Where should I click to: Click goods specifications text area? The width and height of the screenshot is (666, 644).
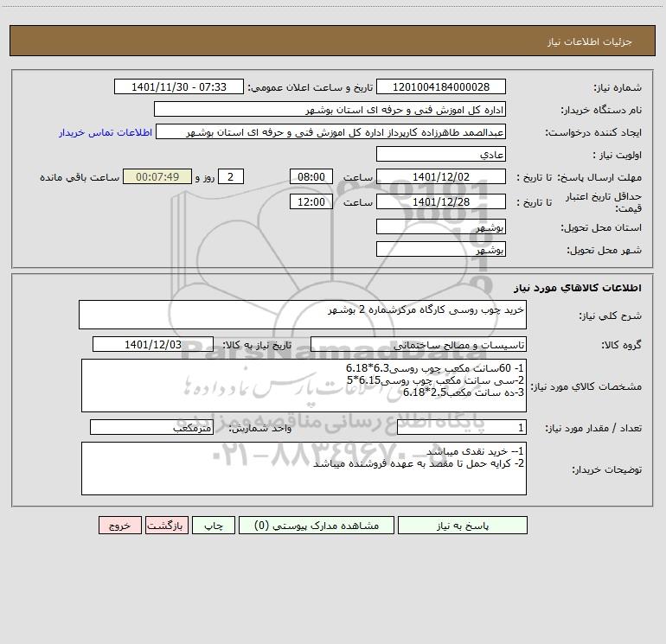[x=304, y=386]
